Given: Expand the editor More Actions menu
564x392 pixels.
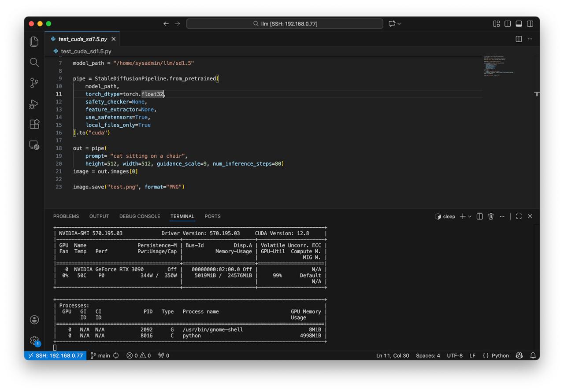Looking at the screenshot, I should tap(530, 39).
